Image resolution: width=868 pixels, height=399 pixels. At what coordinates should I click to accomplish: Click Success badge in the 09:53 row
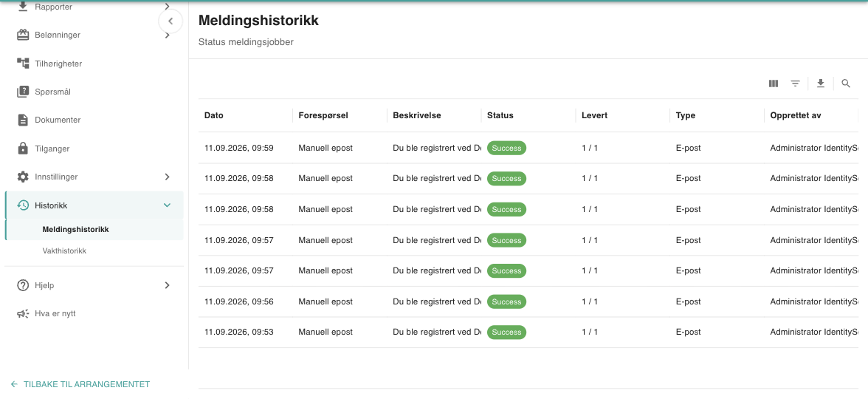click(506, 332)
